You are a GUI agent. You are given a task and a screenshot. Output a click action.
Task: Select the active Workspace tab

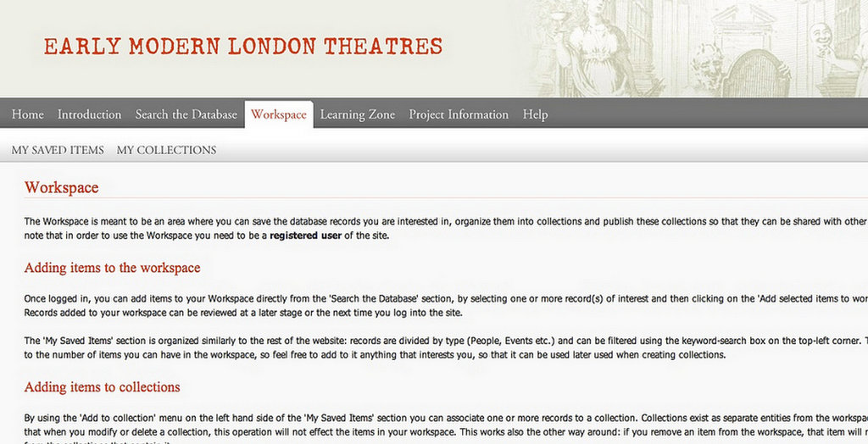click(x=278, y=114)
